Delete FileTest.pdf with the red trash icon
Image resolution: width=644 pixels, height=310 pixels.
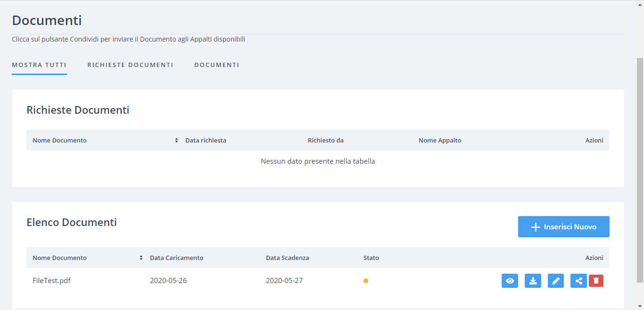click(x=596, y=281)
